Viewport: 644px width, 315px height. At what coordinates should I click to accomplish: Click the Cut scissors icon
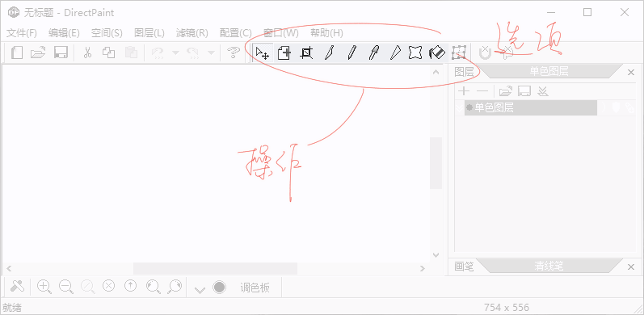pyautogui.click(x=87, y=53)
